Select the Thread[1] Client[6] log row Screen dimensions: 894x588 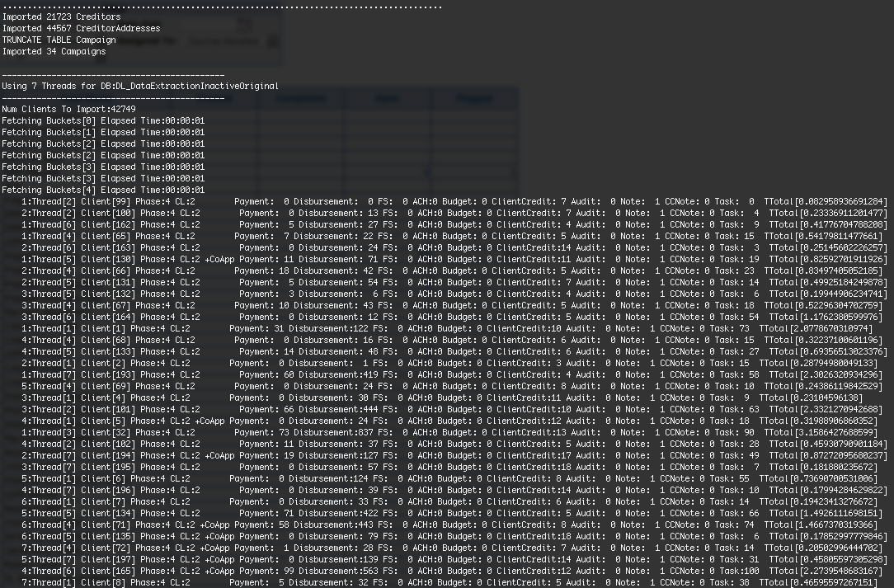(x=449, y=478)
